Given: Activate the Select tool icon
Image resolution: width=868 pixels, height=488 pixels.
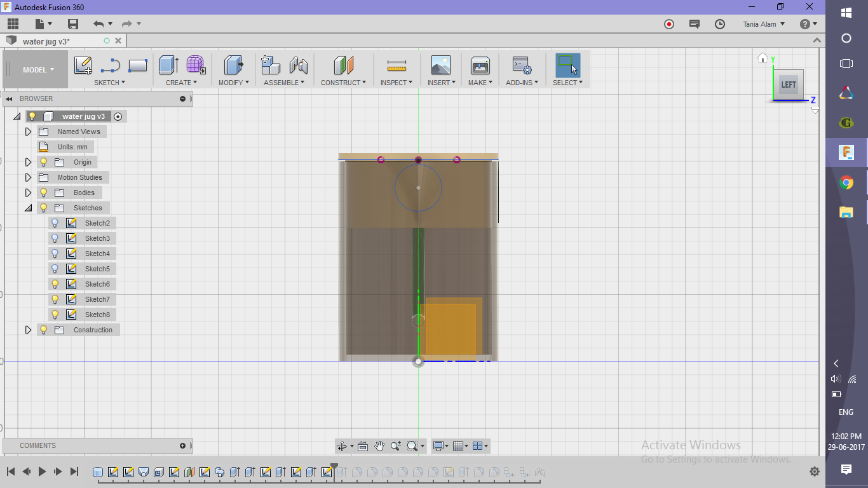Looking at the screenshot, I should click(567, 65).
